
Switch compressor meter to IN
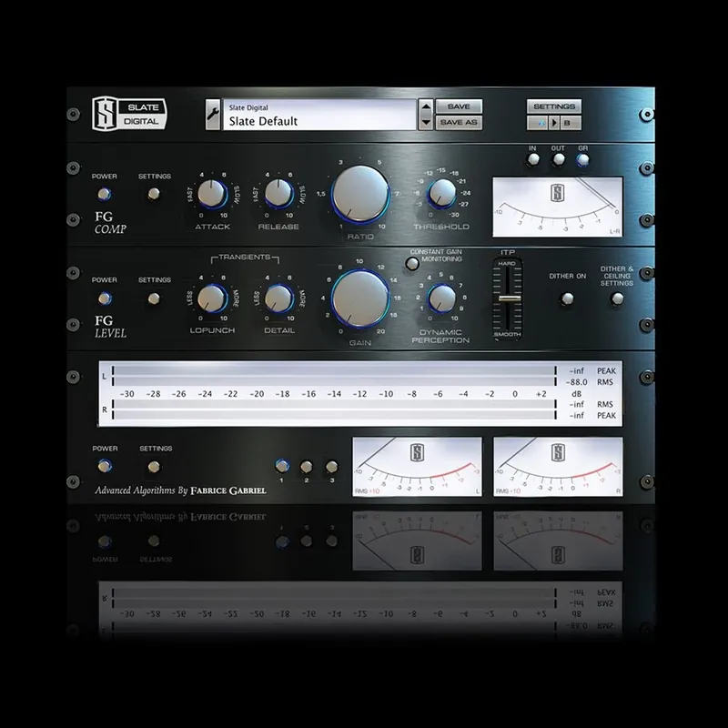(x=533, y=160)
